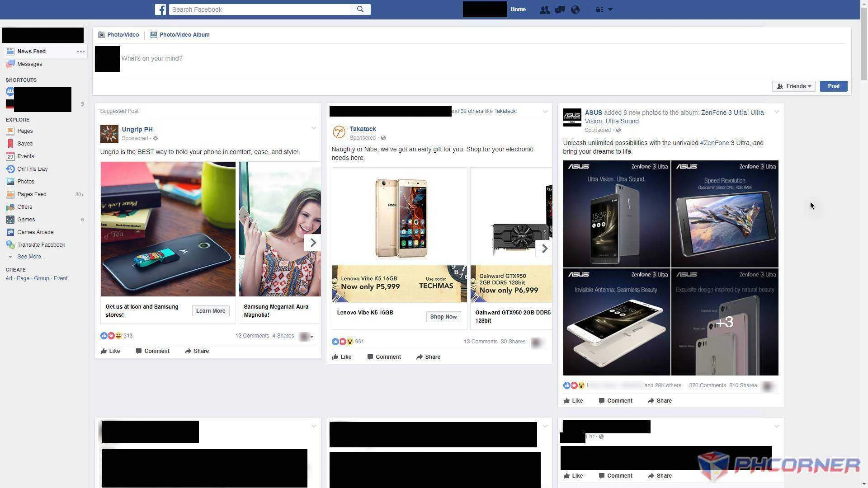Click the Pages Feed icon
This screenshot has width=868, height=488.
10,194
